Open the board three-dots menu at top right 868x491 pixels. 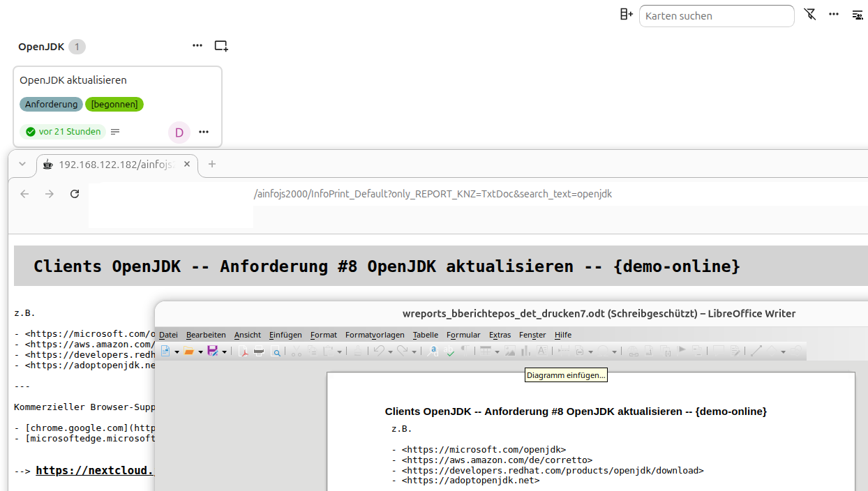tap(834, 15)
